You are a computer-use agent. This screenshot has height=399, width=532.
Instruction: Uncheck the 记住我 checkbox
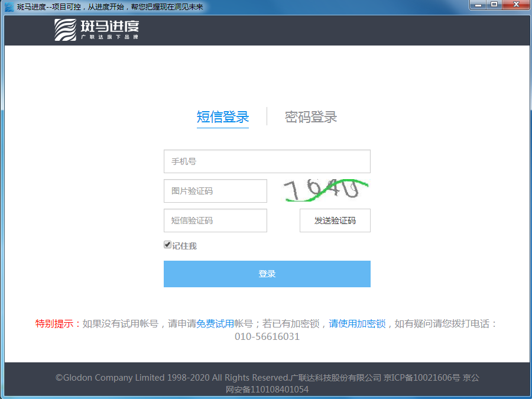tap(167, 245)
